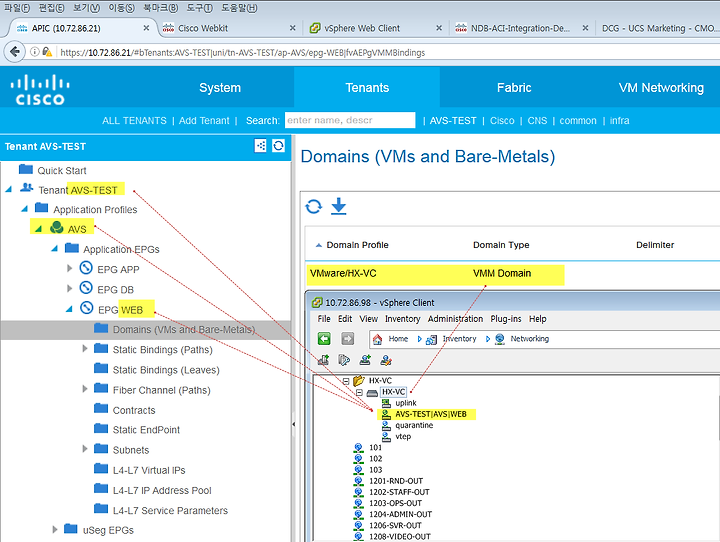Click the EPG WEB circle icon
Screen dimensions: 720x542
click(86, 308)
